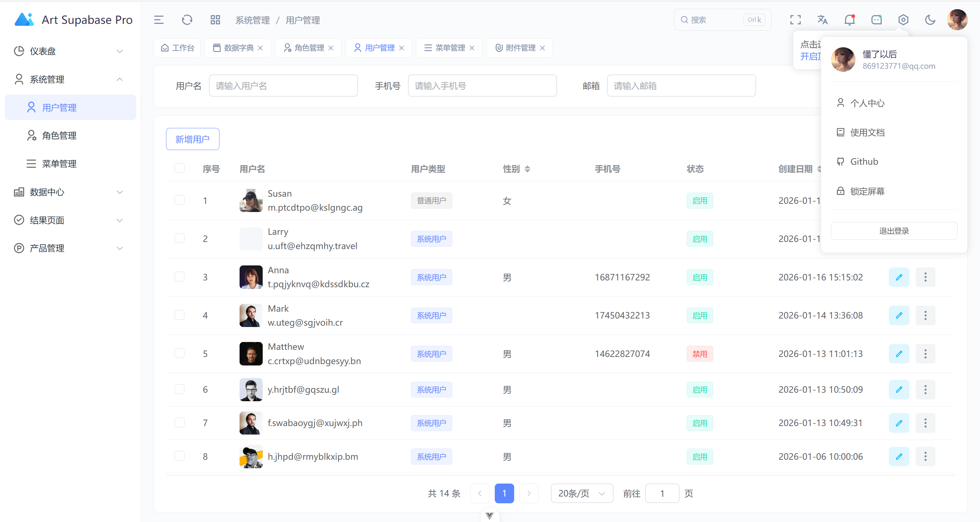Open the settings gear icon

(903, 20)
